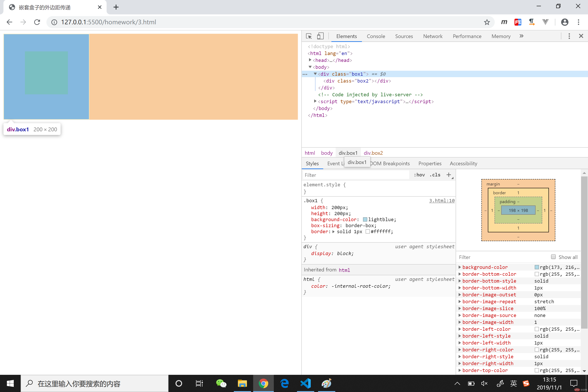Toggle :hov element state panel
Screen dimensions: 588x392
pos(420,175)
